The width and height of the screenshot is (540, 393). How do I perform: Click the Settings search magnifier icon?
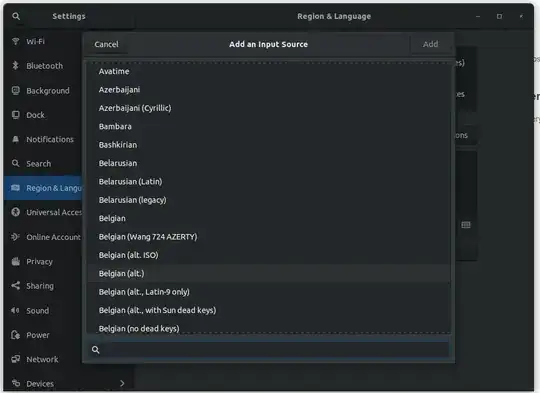click(x=16, y=16)
